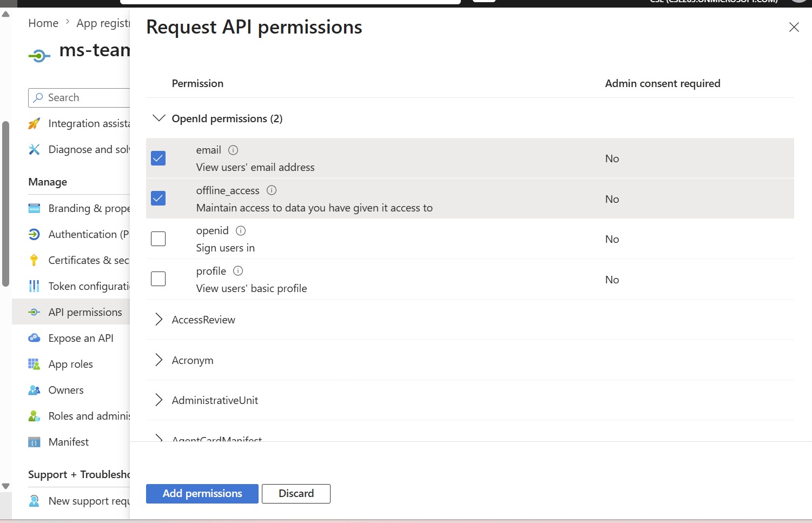Open Integration assistant in sidebar
This screenshot has height=523, width=812.
[89, 123]
